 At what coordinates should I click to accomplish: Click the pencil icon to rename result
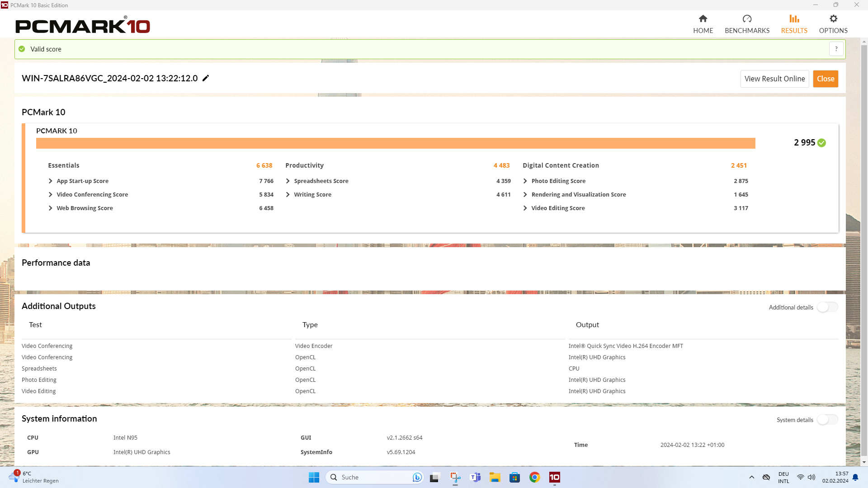206,78
